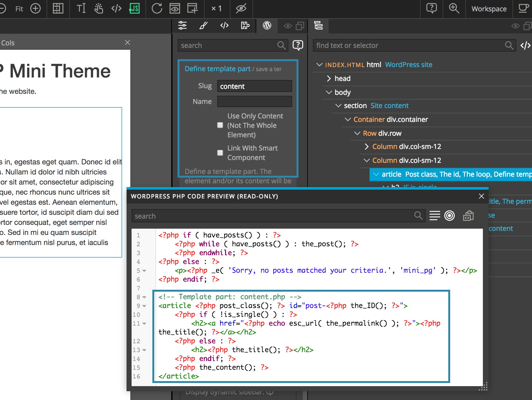The height and width of the screenshot is (400, 532).
Task: Click the detach panel icon beside WordPress tab
Action: [x=300, y=26]
